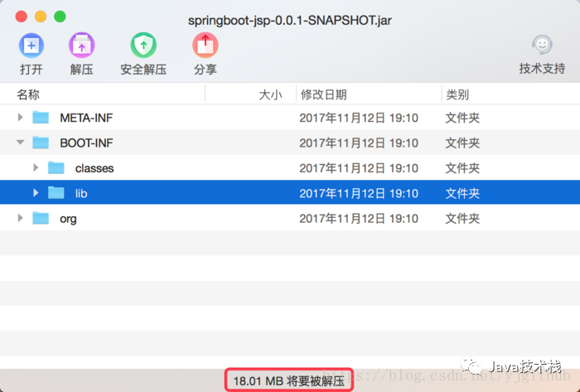Viewport: 580px width, 392px height.
Task: Click the org folder icon
Action: pyautogui.click(x=41, y=218)
